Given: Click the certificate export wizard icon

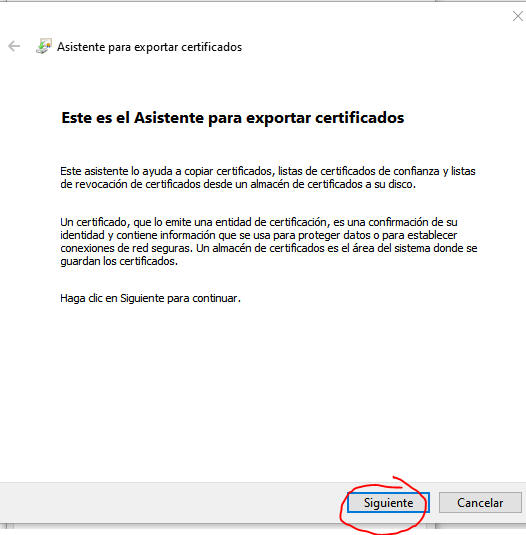Looking at the screenshot, I should 44,46.
